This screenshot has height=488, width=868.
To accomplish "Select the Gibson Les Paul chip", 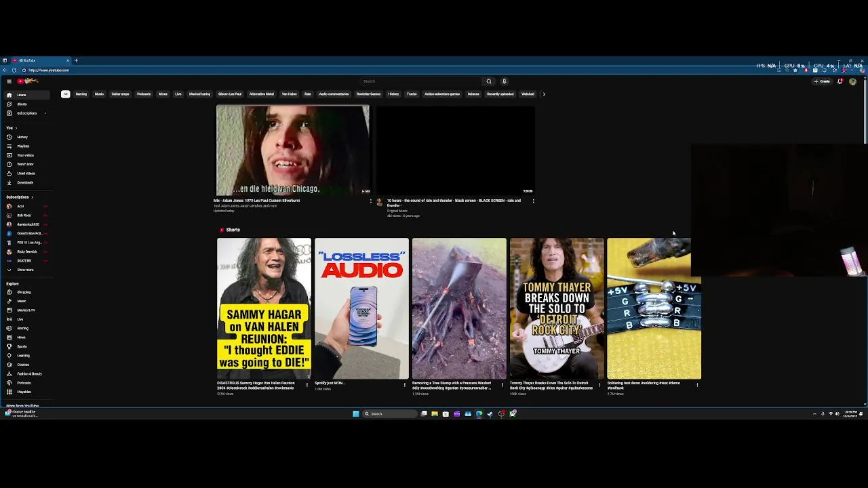I will pos(230,94).
